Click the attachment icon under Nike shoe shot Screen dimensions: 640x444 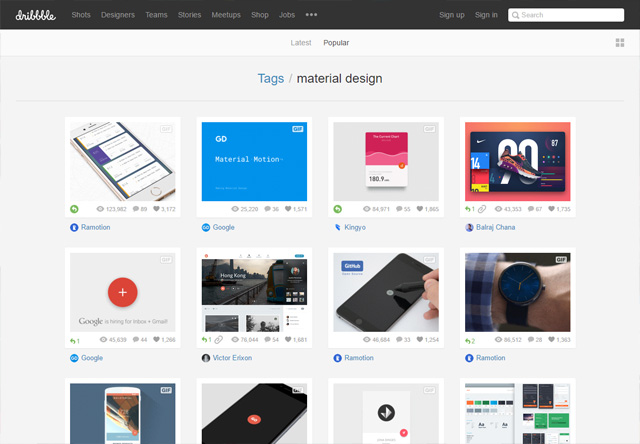pyautogui.click(x=482, y=209)
